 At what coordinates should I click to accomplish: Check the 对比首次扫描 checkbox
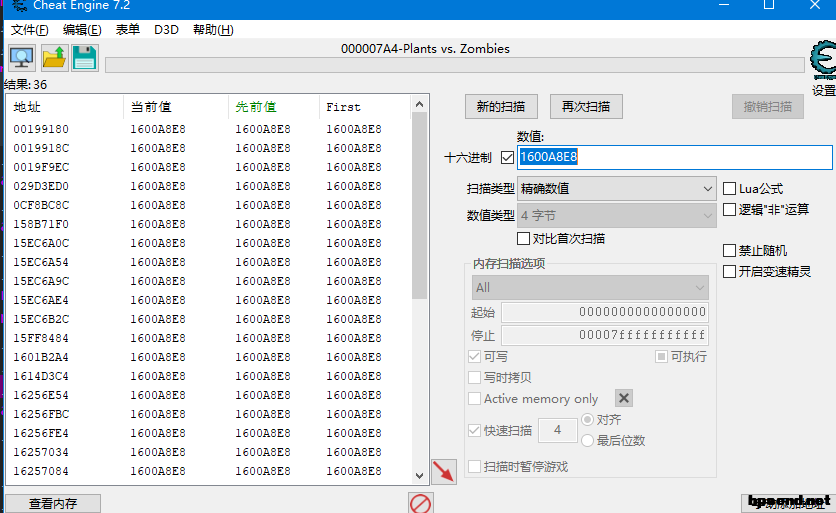[x=524, y=238]
